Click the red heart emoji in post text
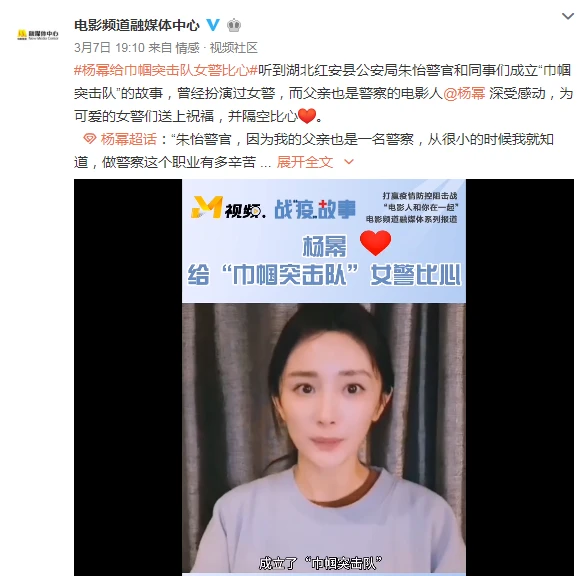 [307, 116]
